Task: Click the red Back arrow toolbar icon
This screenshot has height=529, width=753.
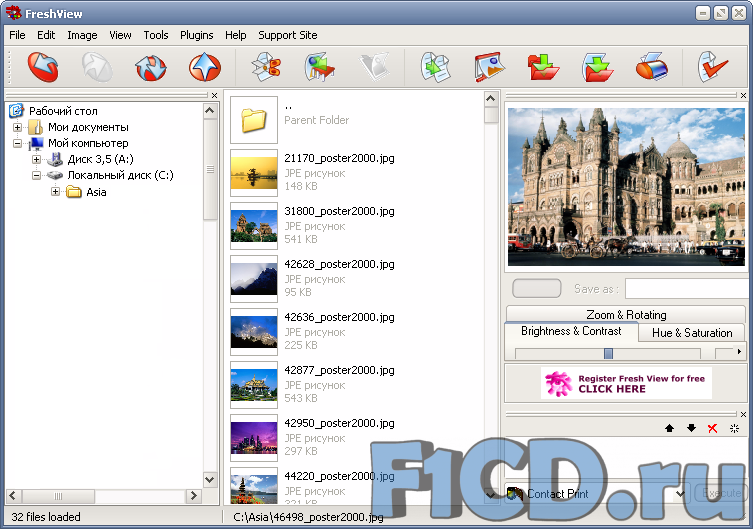Action: tap(43, 67)
